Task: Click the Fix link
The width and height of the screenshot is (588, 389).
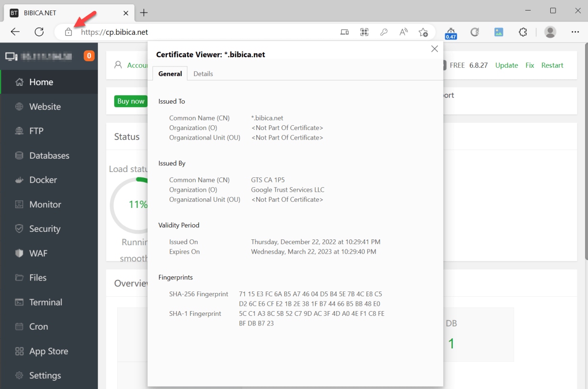Action: coord(530,65)
